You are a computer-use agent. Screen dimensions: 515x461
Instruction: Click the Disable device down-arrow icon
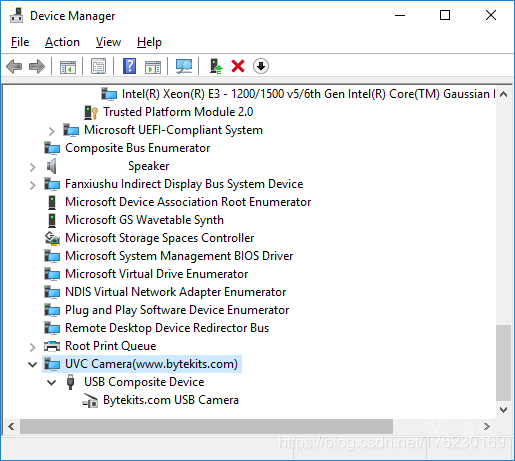coord(261,66)
